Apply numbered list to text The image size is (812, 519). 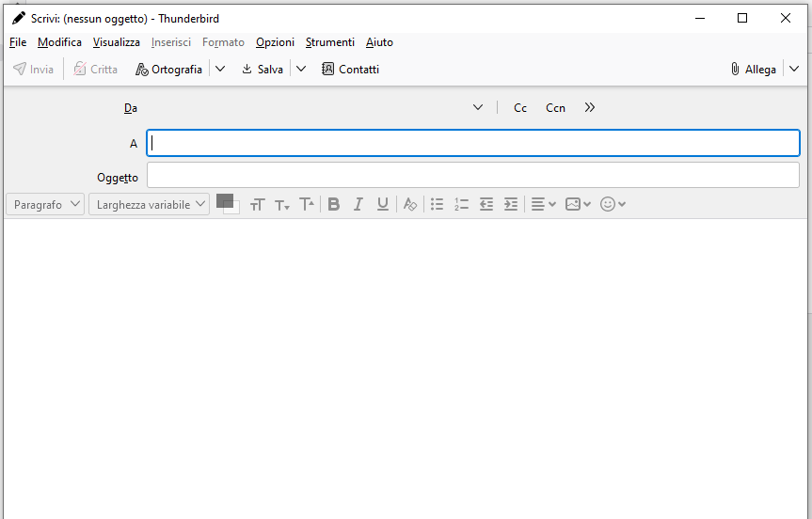pos(461,204)
